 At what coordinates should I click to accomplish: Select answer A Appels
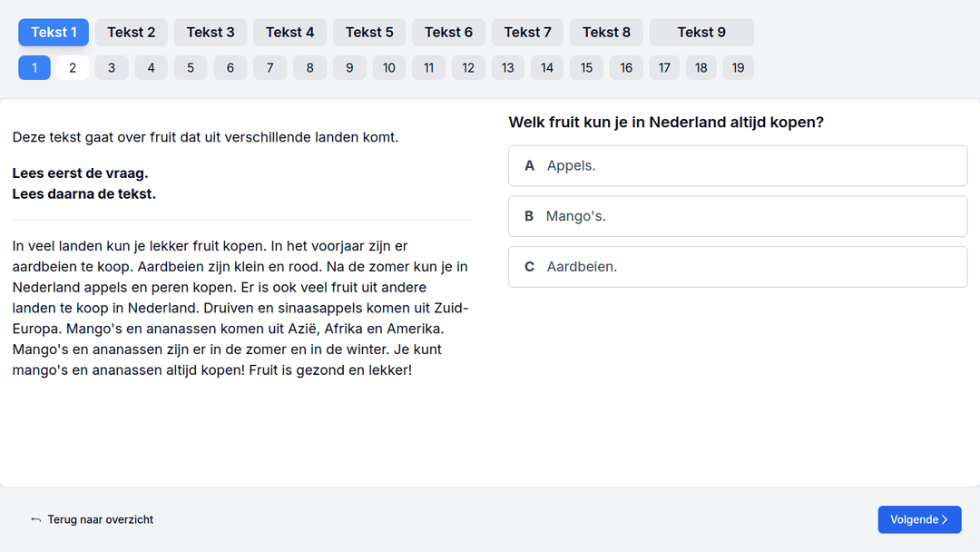(738, 165)
